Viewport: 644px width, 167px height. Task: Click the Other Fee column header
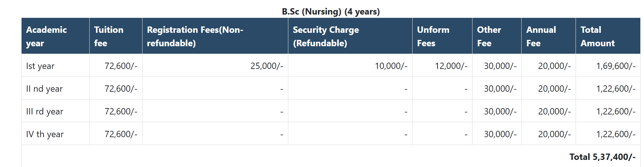point(489,36)
